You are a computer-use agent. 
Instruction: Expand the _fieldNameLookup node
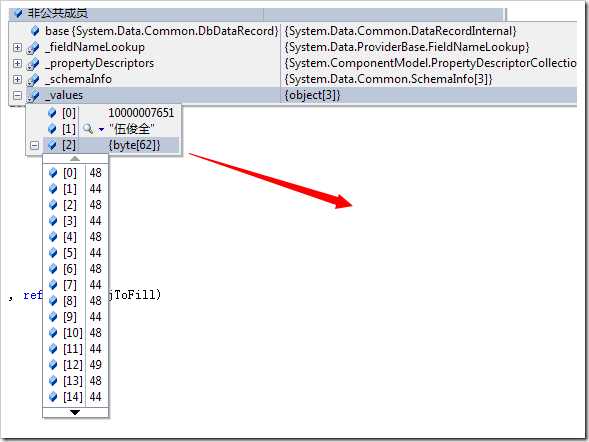(x=17, y=47)
